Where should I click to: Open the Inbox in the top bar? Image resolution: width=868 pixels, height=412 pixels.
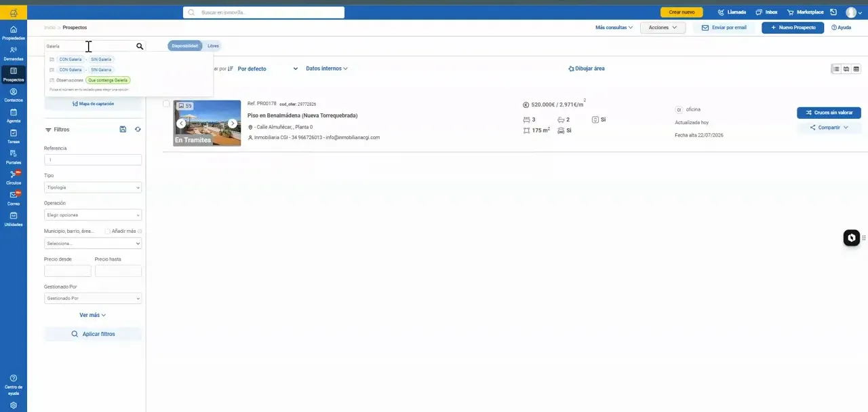766,12
